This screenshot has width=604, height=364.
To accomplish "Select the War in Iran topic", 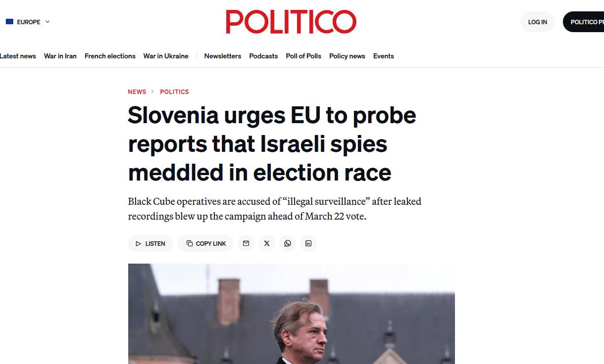I will point(60,56).
